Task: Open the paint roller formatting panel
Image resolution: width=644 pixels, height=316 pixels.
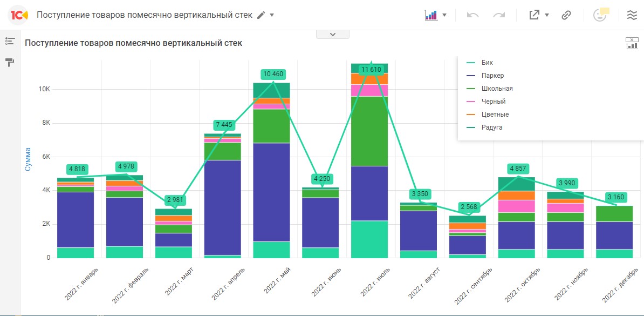Action: point(10,63)
